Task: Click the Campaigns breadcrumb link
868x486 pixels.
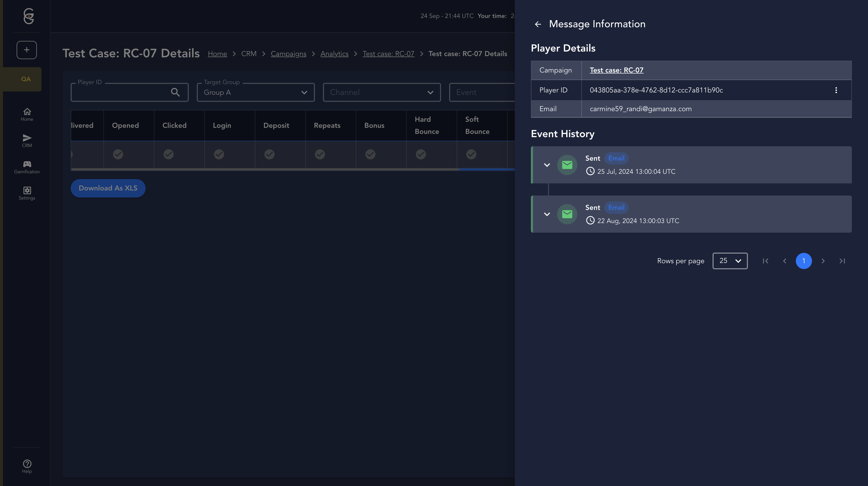Action: pos(288,54)
